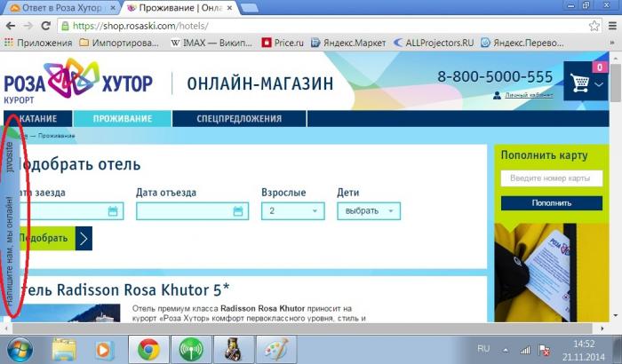Open the IMAX — Википедия bookmark
The width and height of the screenshot is (622, 364).
[x=211, y=43]
